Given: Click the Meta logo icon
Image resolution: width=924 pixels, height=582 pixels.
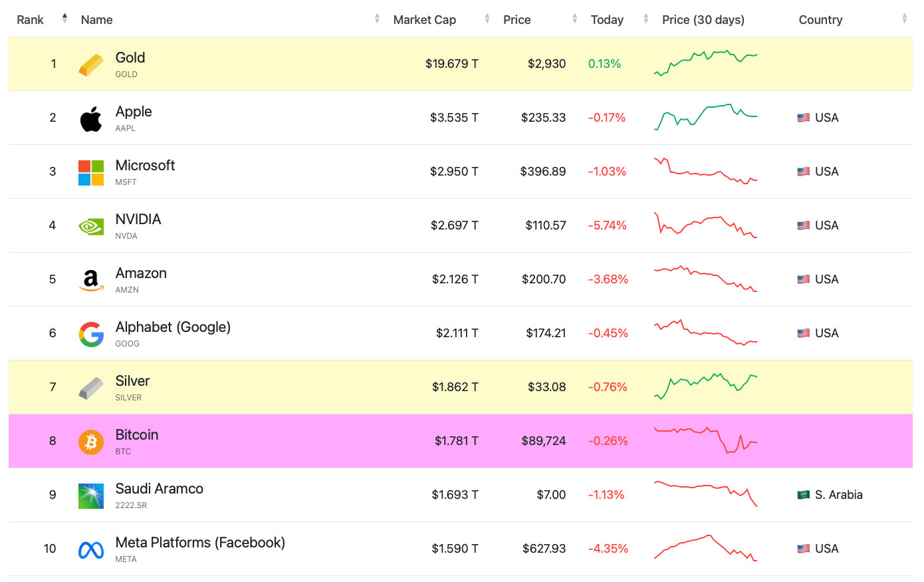Looking at the screenshot, I should point(91,550).
